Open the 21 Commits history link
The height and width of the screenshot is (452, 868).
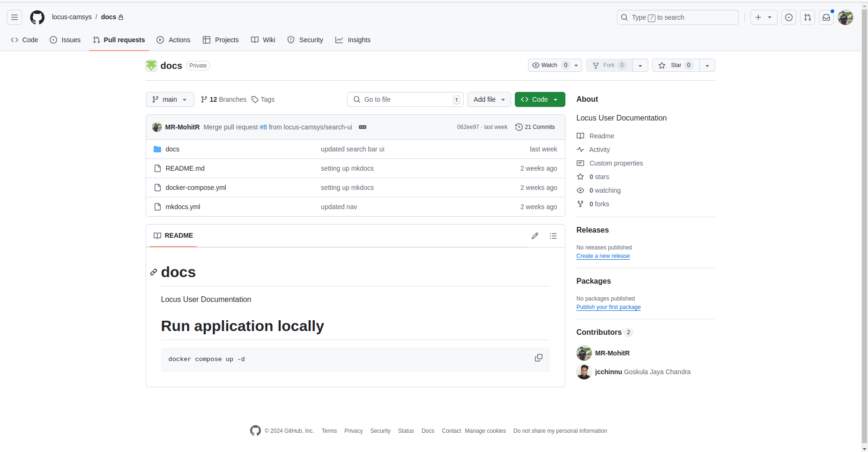coord(535,127)
